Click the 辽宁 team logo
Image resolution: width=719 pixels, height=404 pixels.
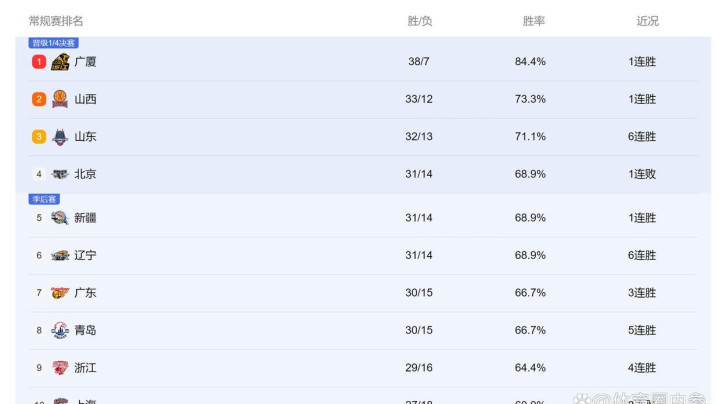tap(60, 256)
